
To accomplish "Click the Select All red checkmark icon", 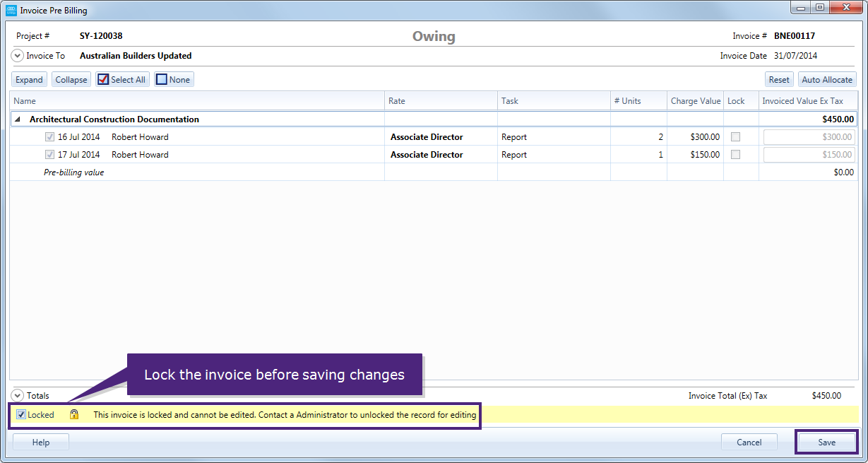I will tap(103, 80).
